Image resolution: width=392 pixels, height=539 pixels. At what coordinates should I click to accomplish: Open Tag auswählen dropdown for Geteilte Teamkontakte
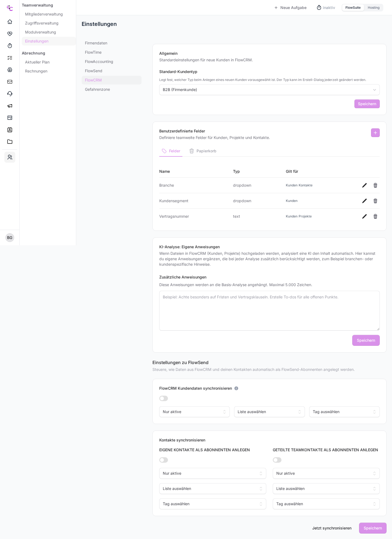point(326,504)
